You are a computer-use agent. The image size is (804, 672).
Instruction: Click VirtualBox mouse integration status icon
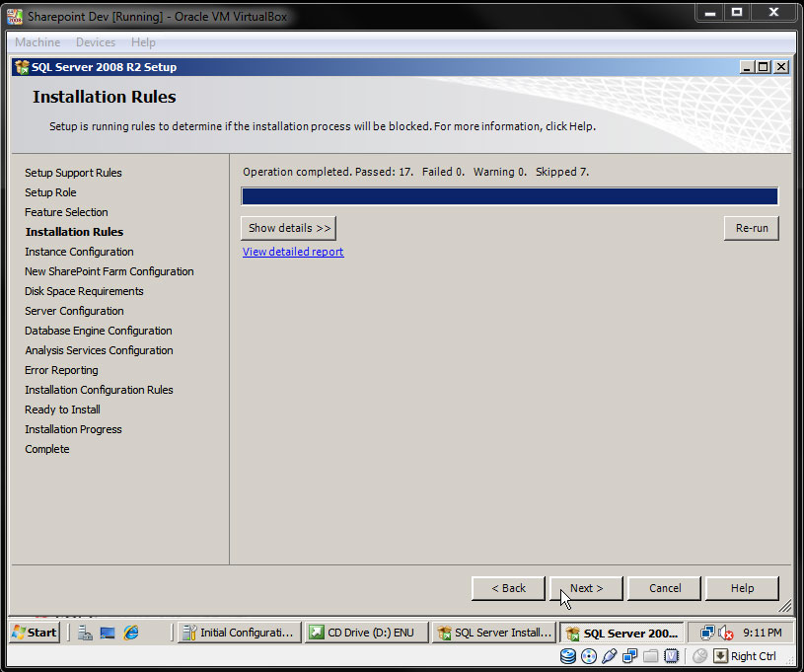[699, 656]
